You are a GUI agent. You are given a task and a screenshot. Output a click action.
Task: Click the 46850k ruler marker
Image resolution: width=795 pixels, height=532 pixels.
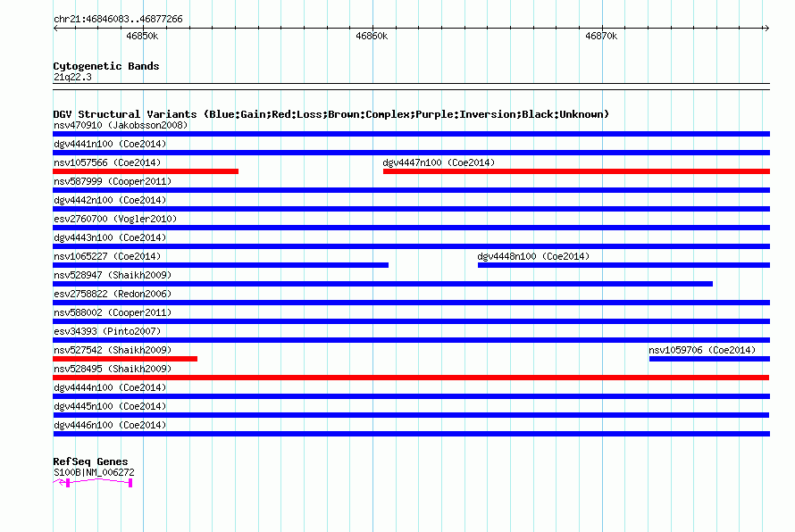pos(142,36)
